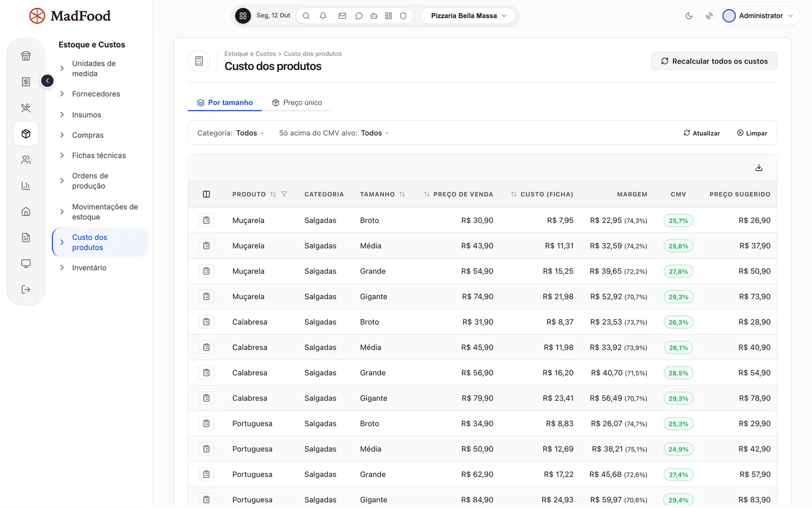Screen dimensions: 812x508
Task: Open the fork and knife sidebar icon
Action: pos(26,108)
